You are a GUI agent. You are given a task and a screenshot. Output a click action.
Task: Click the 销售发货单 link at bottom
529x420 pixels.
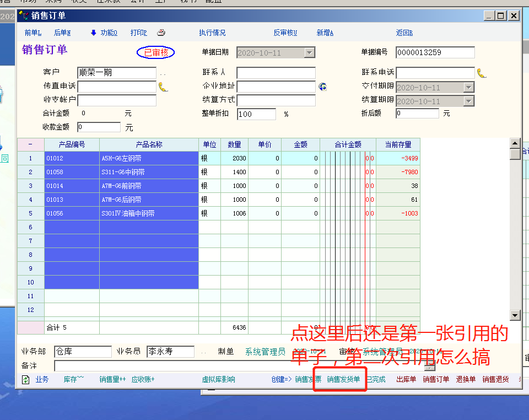click(343, 380)
